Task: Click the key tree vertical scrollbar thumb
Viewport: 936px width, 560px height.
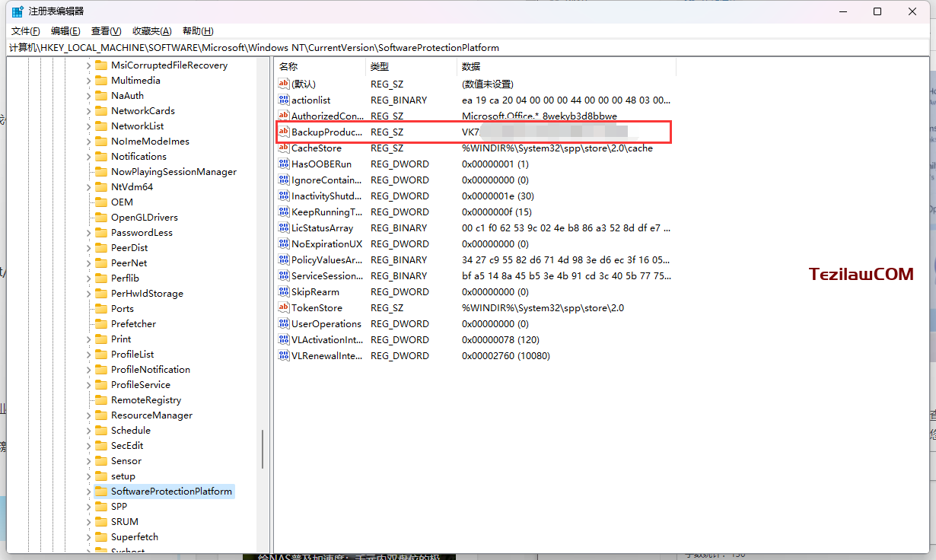Action: [x=263, y=449]
